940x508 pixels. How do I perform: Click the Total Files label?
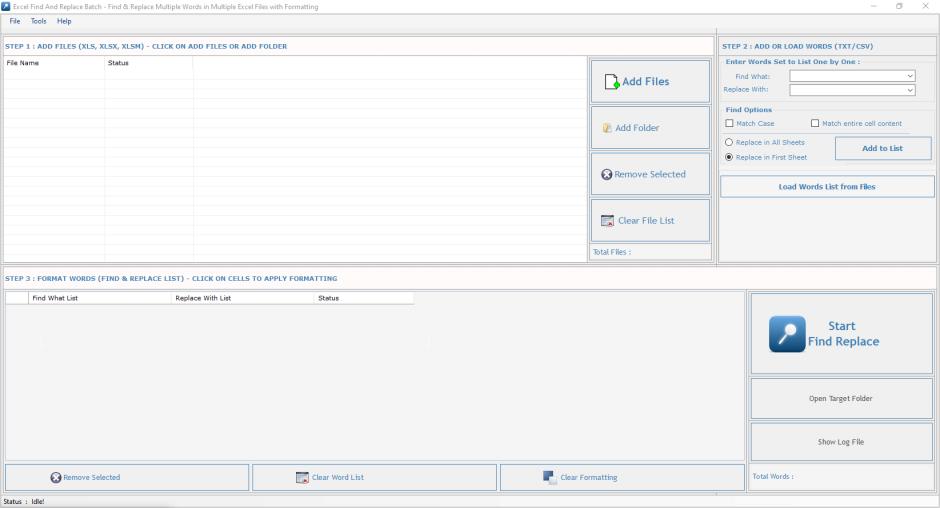coord(612,252)
